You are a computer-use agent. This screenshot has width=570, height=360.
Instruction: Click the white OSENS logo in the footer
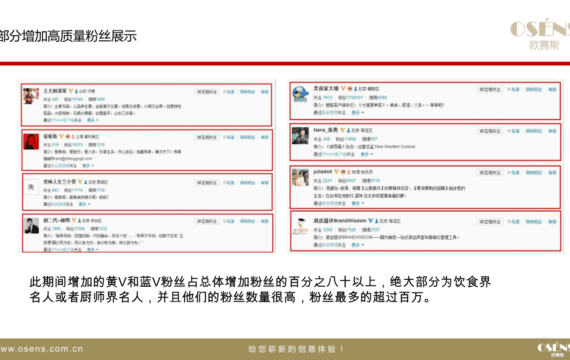pyautogui.click(x=554, y=349)
